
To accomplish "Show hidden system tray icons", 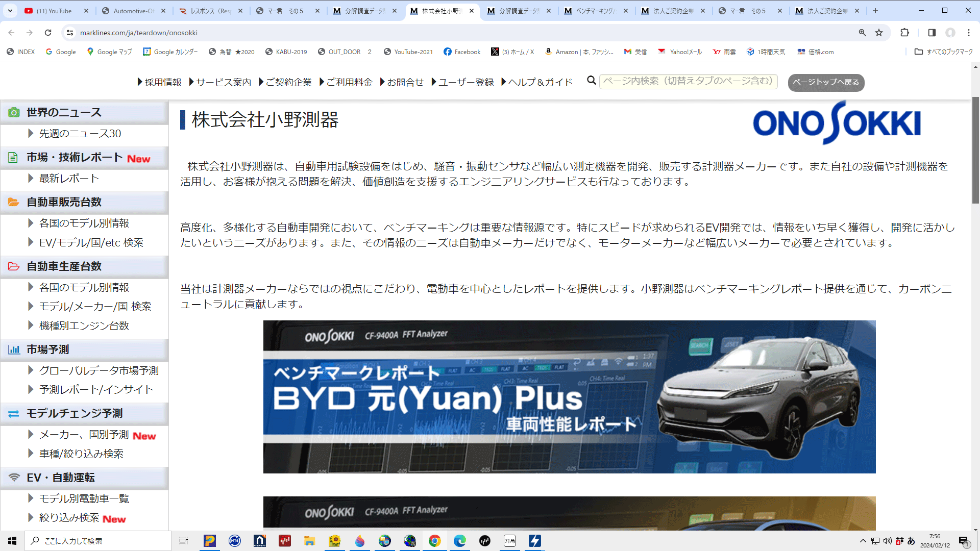I will pyautogui.click(x=863, y=541).
